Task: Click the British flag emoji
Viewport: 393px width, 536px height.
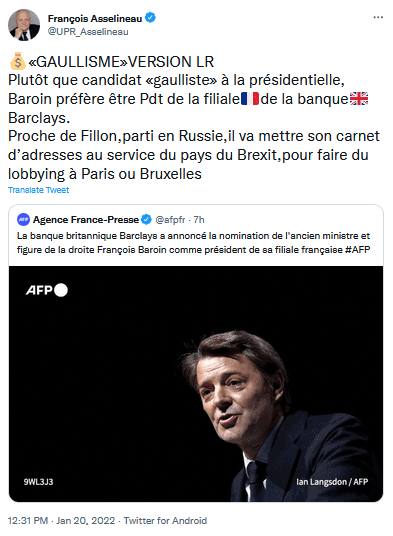Action: (x=359, y=99)
